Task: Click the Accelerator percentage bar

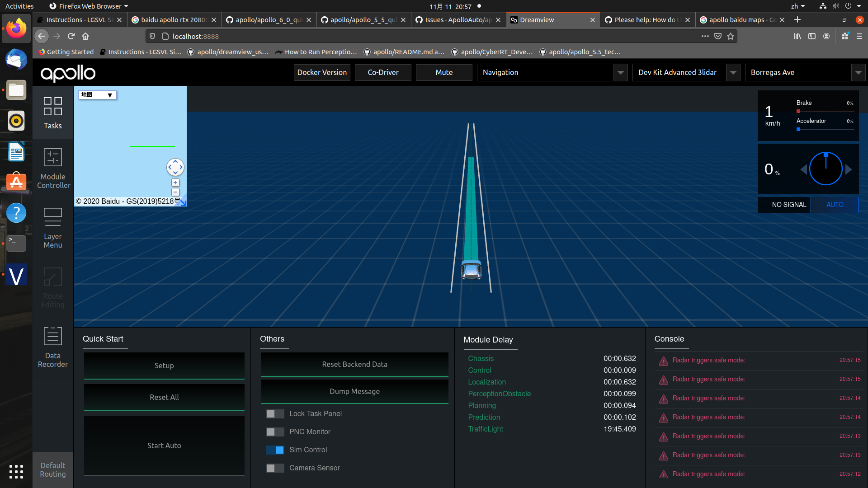Action: 825,129
